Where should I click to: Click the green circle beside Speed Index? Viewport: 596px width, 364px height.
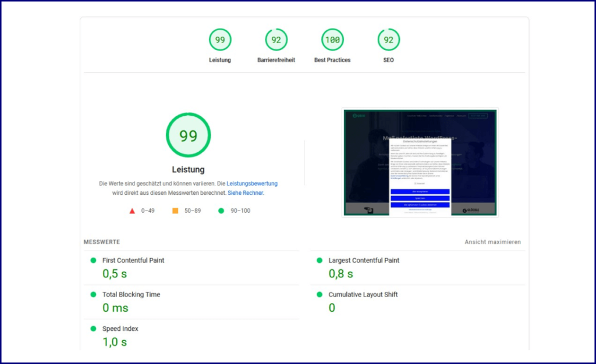(93, 329)
